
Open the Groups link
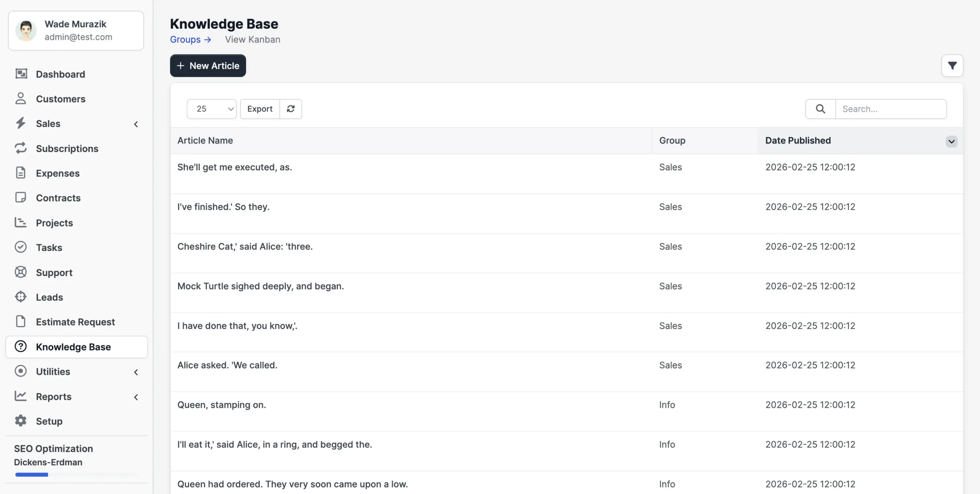(186, 39)
